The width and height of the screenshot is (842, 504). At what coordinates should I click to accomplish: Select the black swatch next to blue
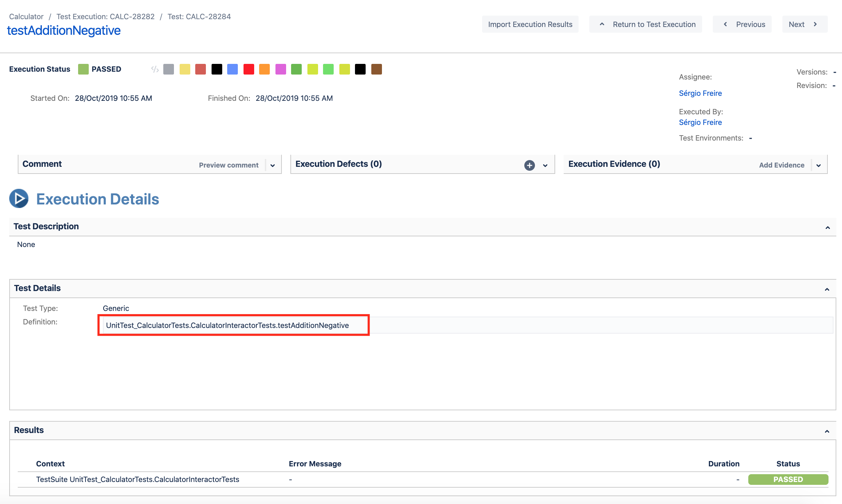click(x=217, y=69)
